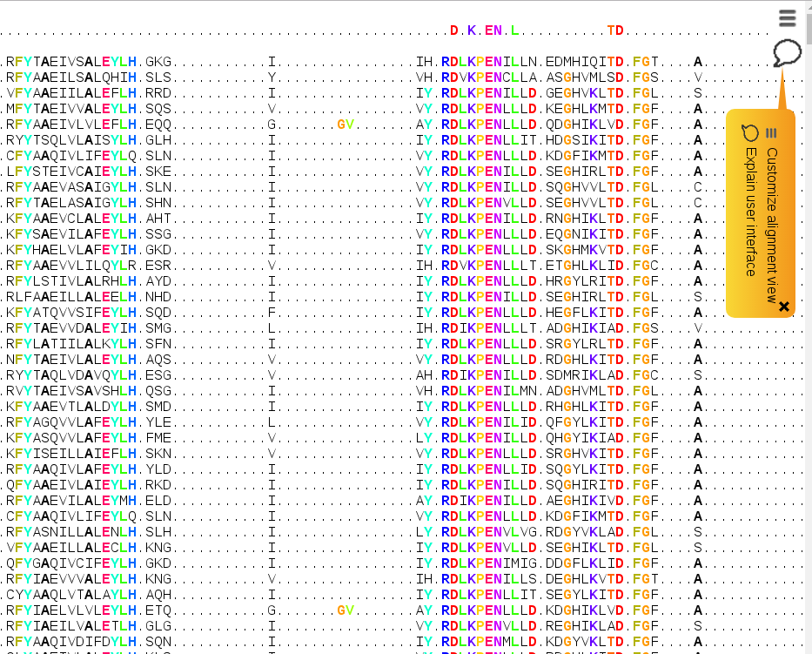The height and width of the screenshot is (654, 812).
Task: Click segment "SDMRIKLAD" in the ESG row
Action: (585, 375)
